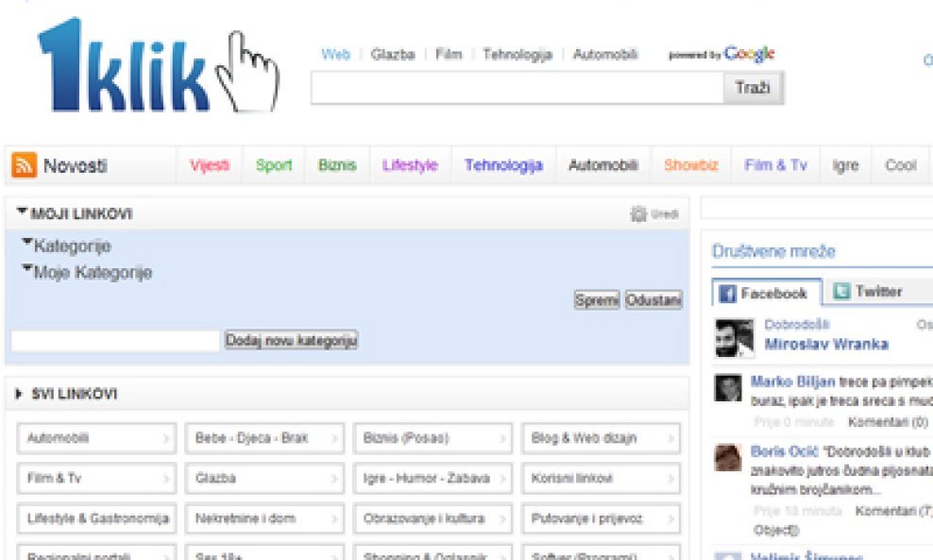The width and height of the screenshot is (933, 560).
Task: Open the Cool news tab
Action: [900, 165]
